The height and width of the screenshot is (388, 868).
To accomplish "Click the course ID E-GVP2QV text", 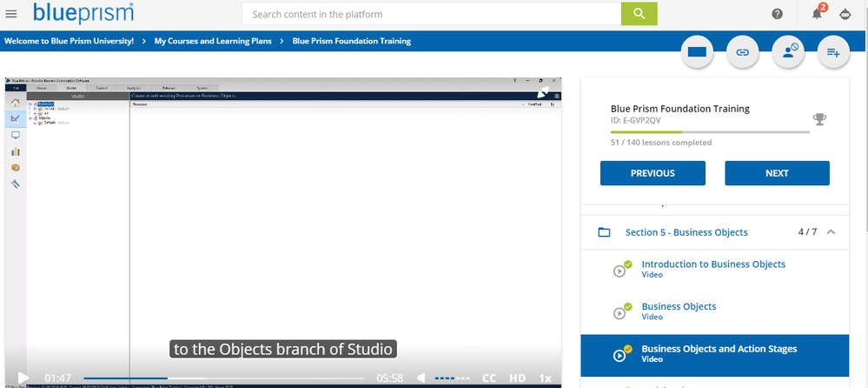I will point(634,119).
